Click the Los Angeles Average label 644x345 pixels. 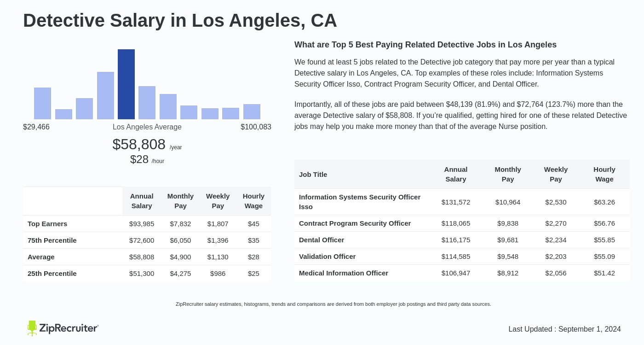147,127
